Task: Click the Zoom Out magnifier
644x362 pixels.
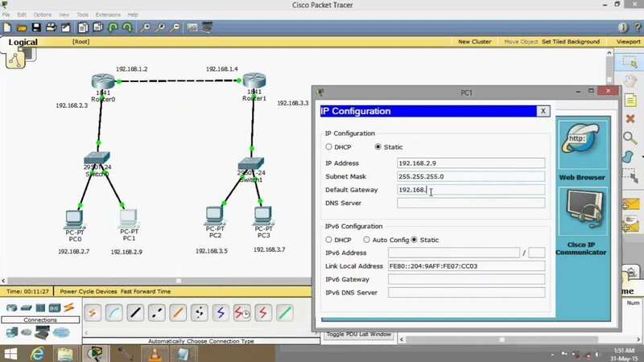Action: (x=175, y=27)
